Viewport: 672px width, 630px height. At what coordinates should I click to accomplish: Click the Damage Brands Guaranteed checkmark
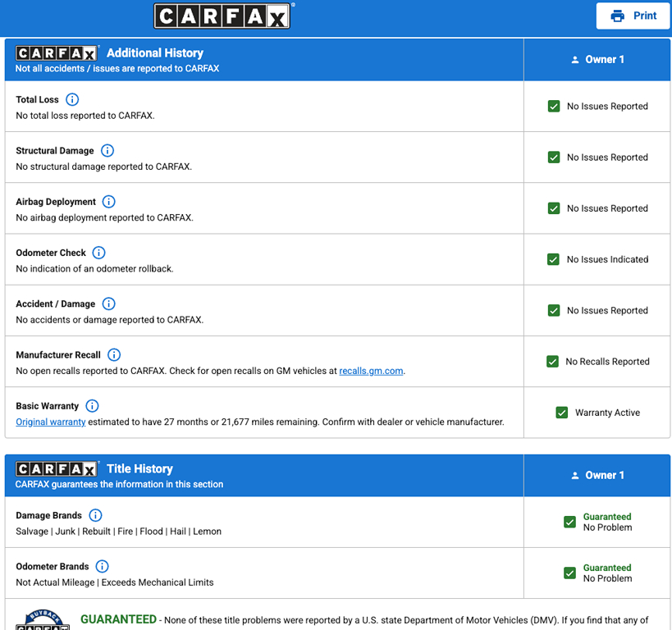click(570, 522)
